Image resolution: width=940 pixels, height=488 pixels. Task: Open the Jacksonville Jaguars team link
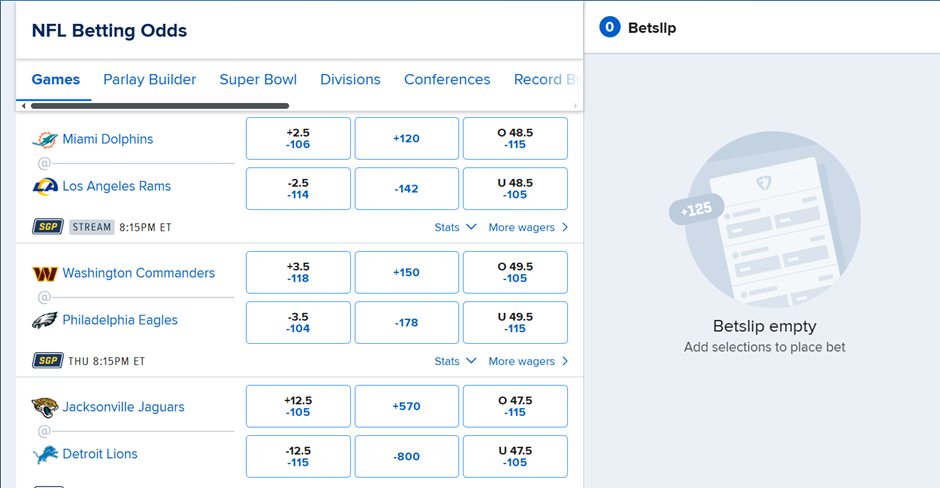(x=123, y=406)
